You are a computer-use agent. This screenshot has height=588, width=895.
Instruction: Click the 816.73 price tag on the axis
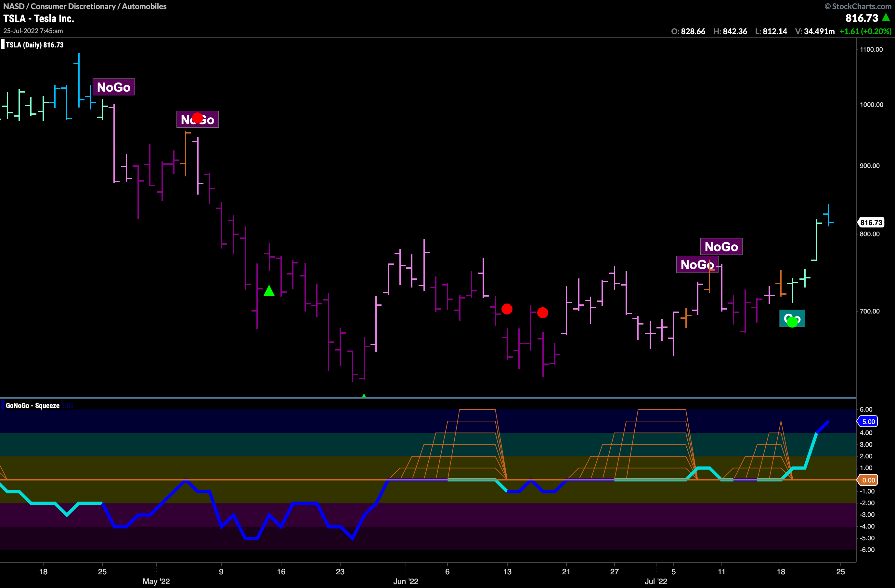tap(871, 223)
